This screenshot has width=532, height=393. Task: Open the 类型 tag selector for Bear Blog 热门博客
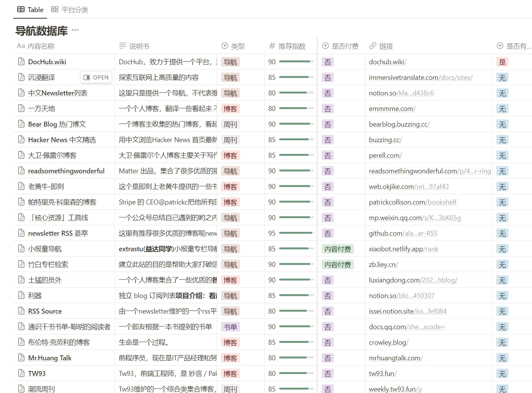tap(230, 124)
